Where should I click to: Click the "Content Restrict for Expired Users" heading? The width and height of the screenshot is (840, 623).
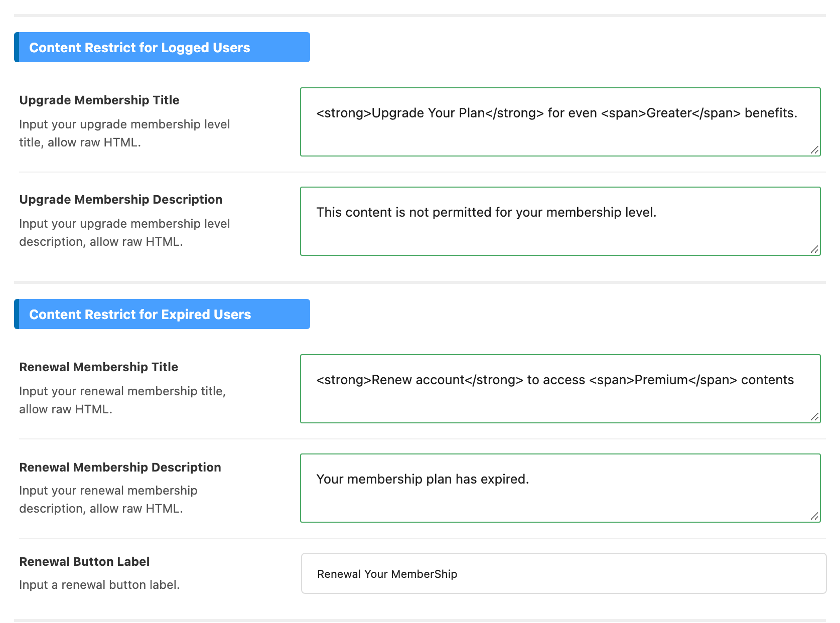coord(162,314)
